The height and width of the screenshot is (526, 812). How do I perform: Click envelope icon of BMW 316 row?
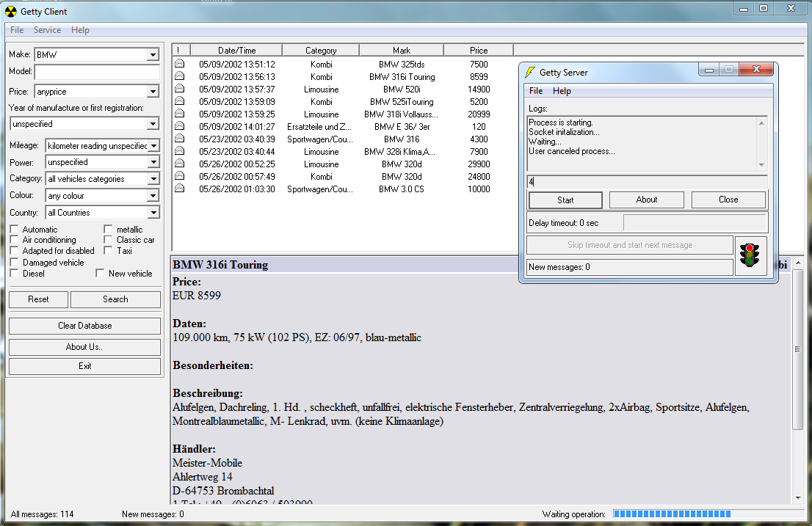click(179, 138)
